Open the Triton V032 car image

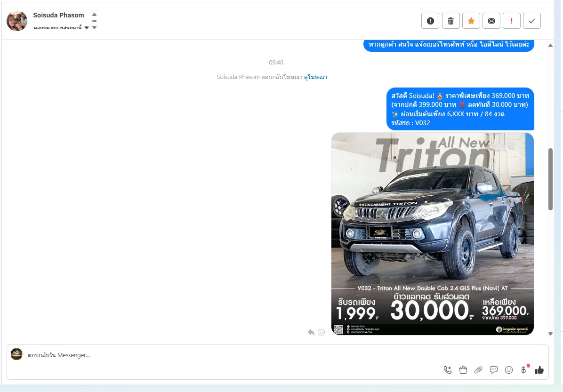(432, 234)
